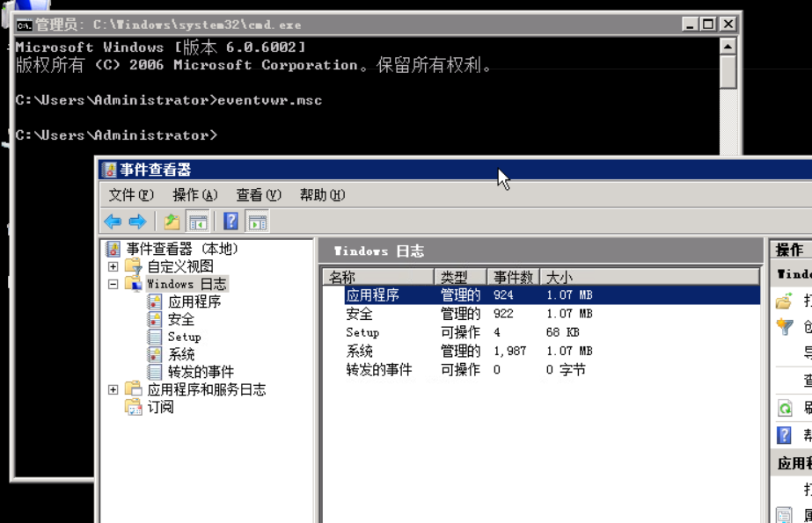
Task: Select the Setup row in the log list
Action: coord(541,332)
